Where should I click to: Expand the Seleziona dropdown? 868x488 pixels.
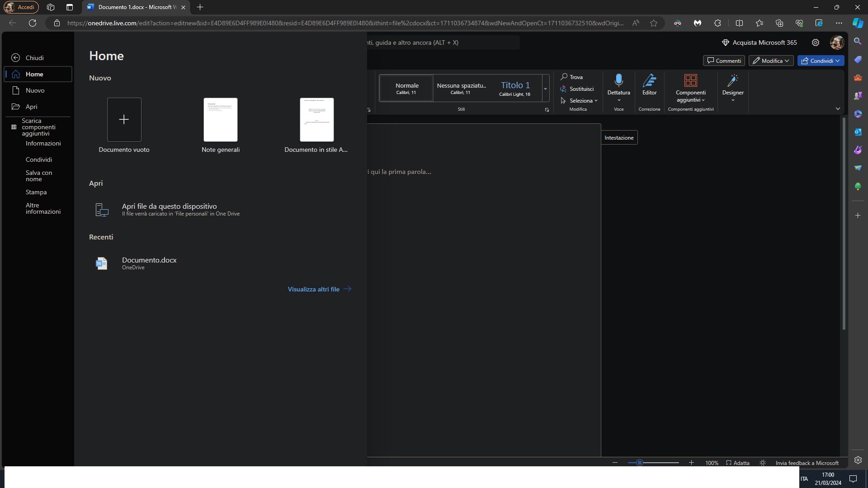click(579, 101)
